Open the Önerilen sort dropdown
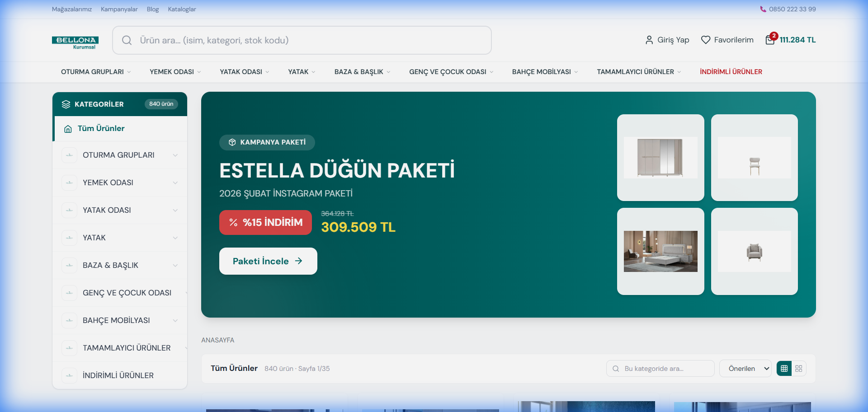Image resolution: width=868 pixels, height=412 pixels. pos(745,369)
